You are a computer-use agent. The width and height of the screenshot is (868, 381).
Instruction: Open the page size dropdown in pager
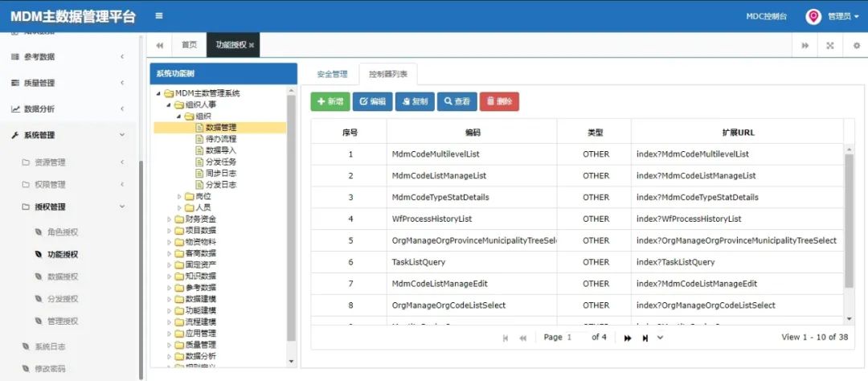point(660,338)
